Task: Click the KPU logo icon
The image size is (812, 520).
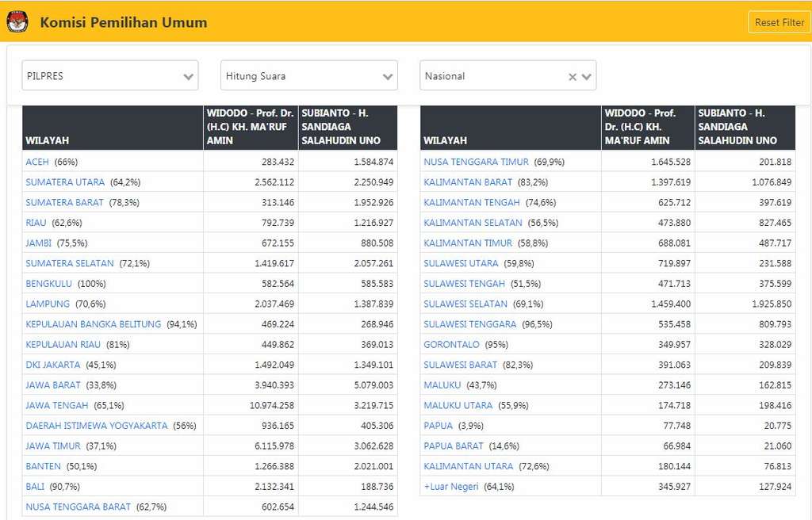Action: coord(17,22)
